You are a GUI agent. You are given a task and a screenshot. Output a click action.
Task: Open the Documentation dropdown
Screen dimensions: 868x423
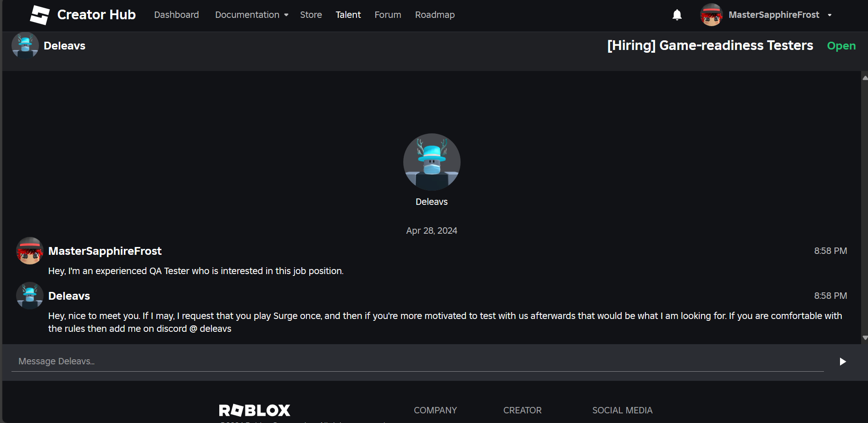(251, 15)
